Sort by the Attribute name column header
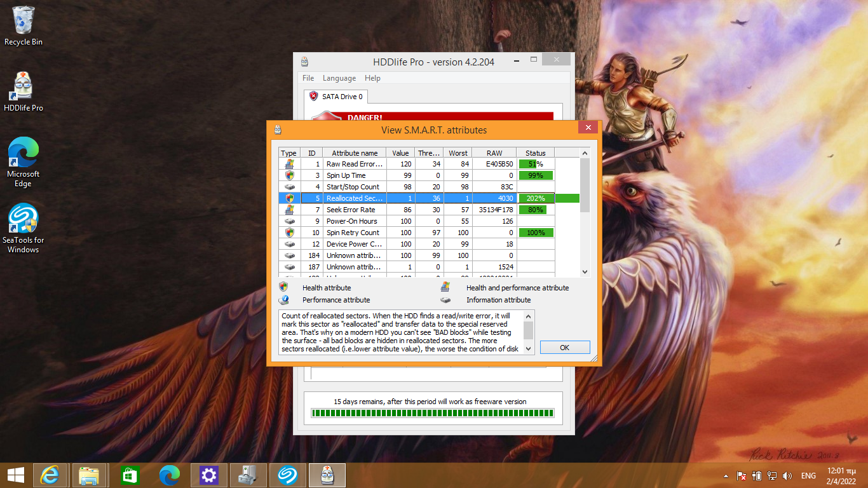Viewport: 868px width, 488px height. [355, 153]
